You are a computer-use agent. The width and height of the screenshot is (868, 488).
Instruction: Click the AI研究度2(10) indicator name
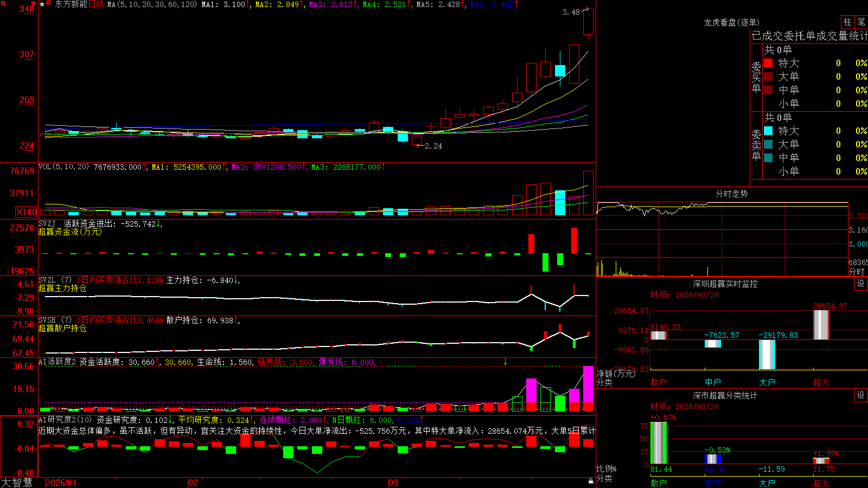(65, 420)
